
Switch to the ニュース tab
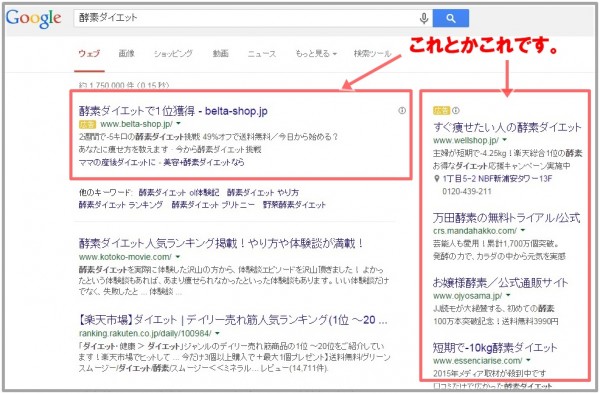[x=262, y=53]
